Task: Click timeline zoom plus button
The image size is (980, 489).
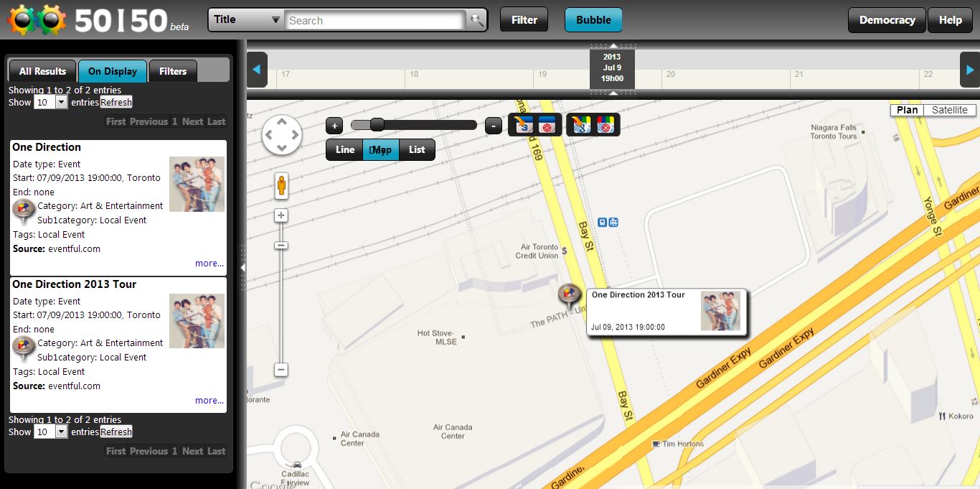Action: click(x=334, y=126)
